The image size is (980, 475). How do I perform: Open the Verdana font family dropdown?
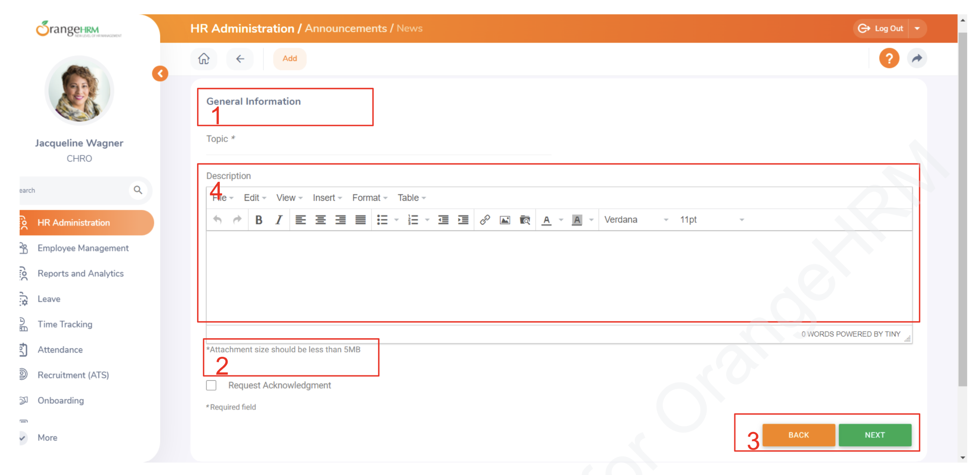point(636,220)
